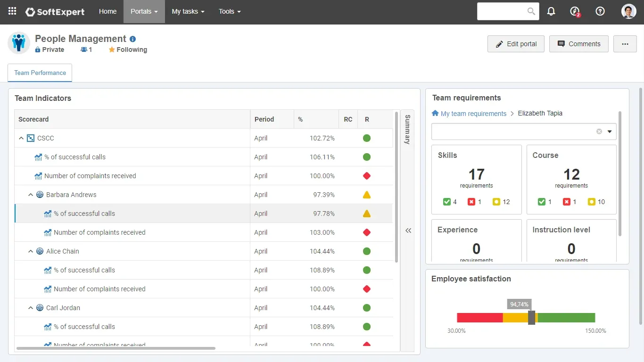
Task: Click the yellow pending count in Course card
Action: tap(596, 202)
